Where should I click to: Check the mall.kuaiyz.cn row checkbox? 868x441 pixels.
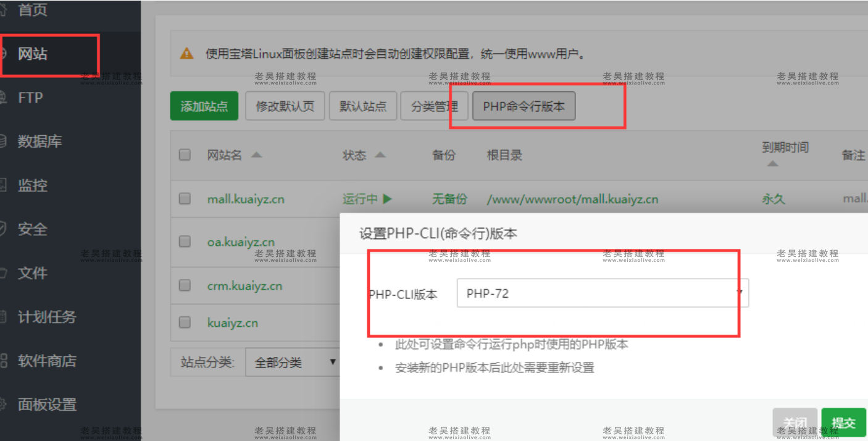[x=184, y=198]
